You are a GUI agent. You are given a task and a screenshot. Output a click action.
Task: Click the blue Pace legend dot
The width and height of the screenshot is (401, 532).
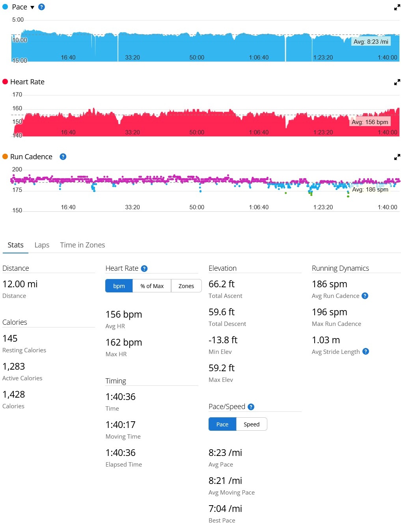click(x=5, y=7)
